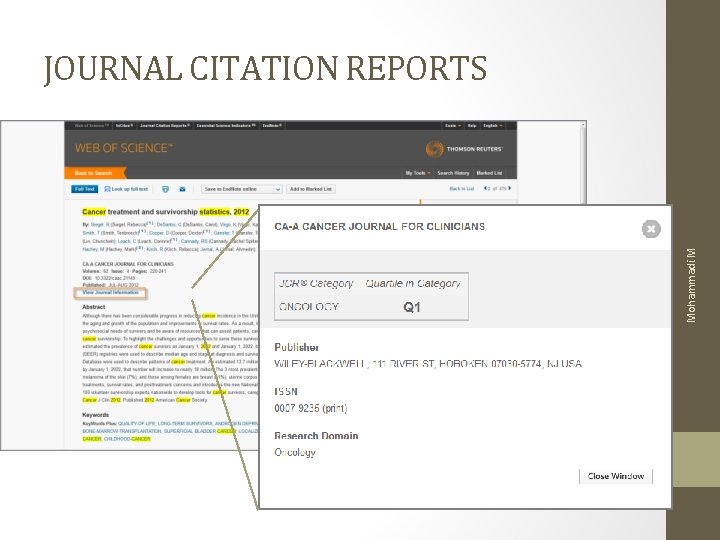Image resolution: width=720 pixels, height=540 pixels.
Task: Click the Back to Search button
Action: pyautogui.click(x=95, y=173)
